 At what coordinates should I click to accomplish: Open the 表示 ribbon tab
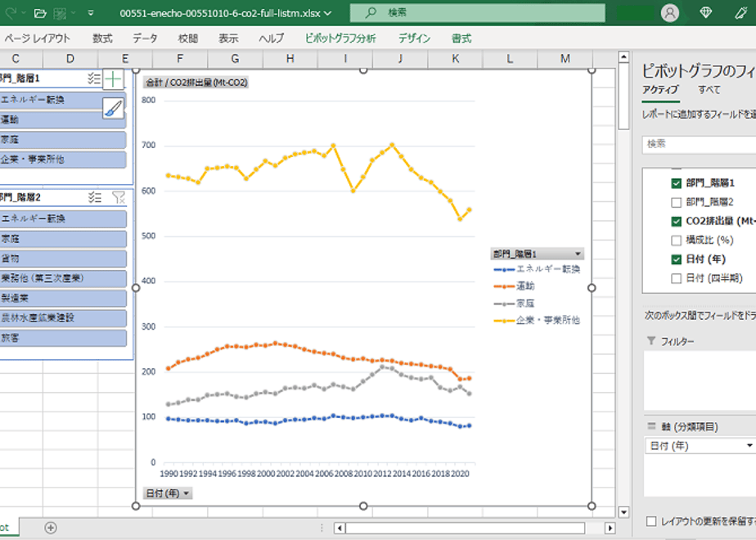pyautogui.click(x=228, y=38)
